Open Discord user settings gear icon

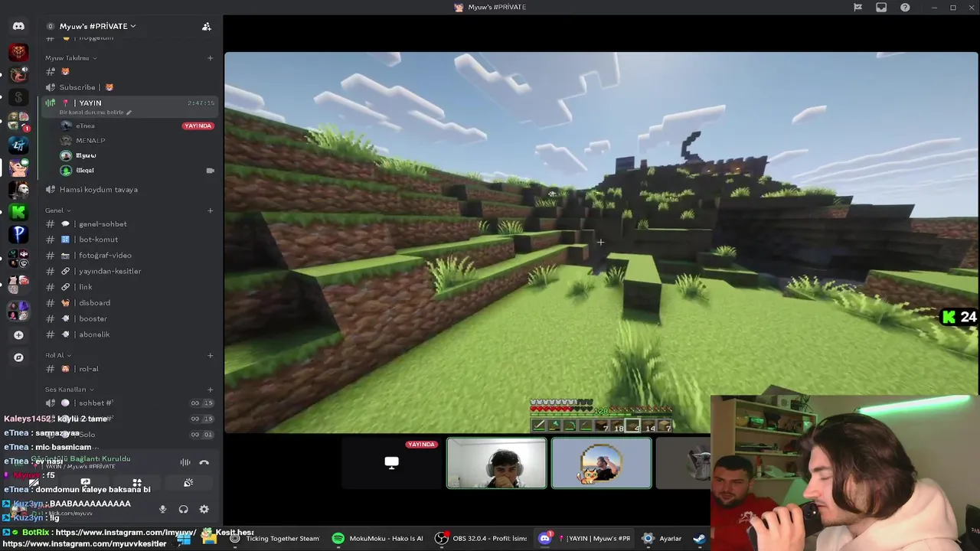(204, 509)
